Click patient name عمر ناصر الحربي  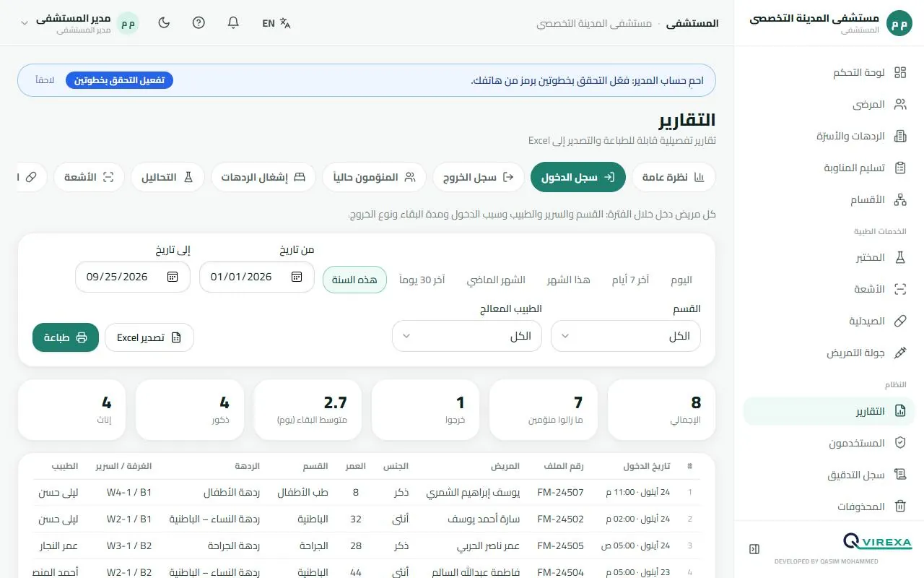[x=489, y=546]
